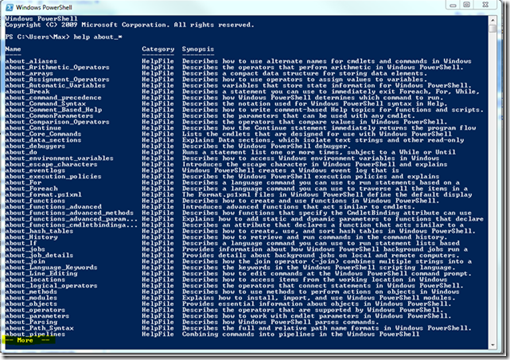The width and height of the screenshot is (510, 360).
Task: Click the scrollbar down arrow
Action: [492, 345]
